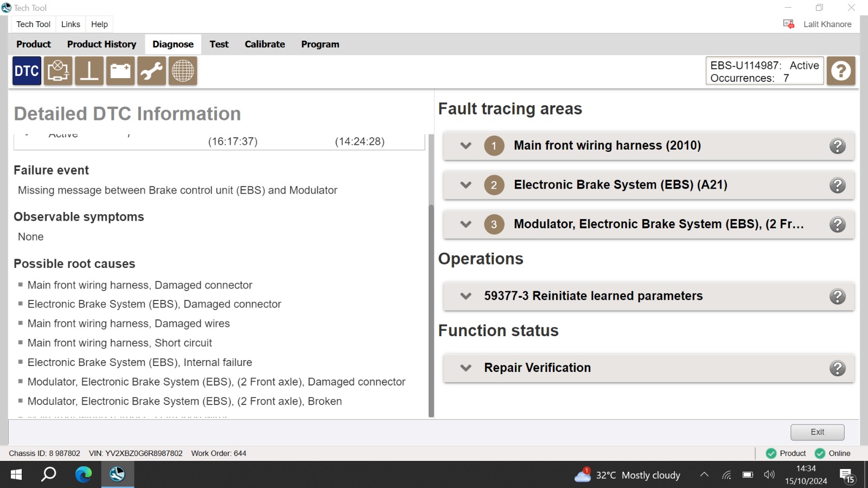Click the Exit button
The image size is (868, 488).
[x=818, y=432]
